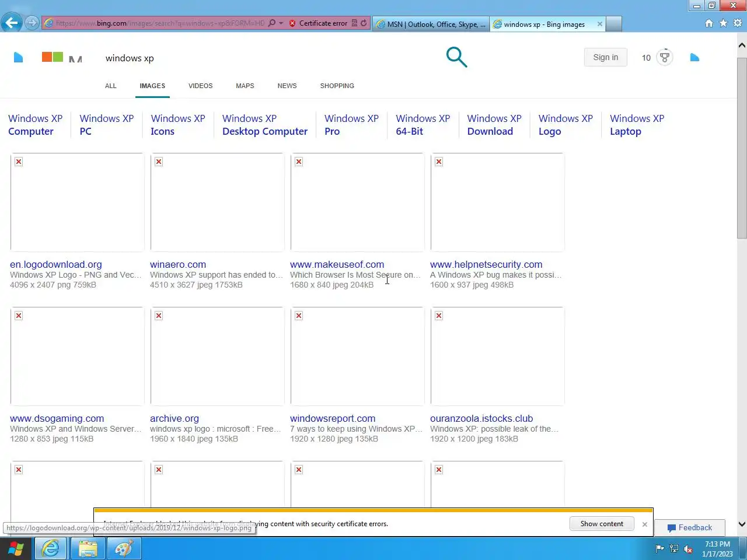Click broken image icon above windowsreport.com
The height and width of the screenshot is (560, 747).
point(299,316)
